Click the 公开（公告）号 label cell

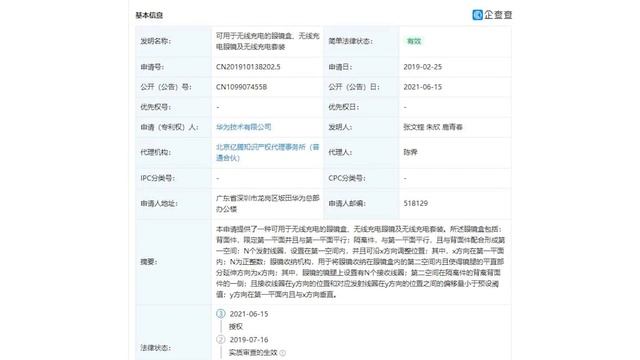tap(173, 87)
